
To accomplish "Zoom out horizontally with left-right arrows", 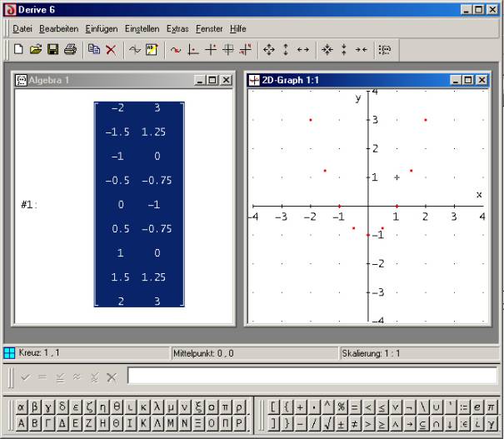I will point(302,49).
